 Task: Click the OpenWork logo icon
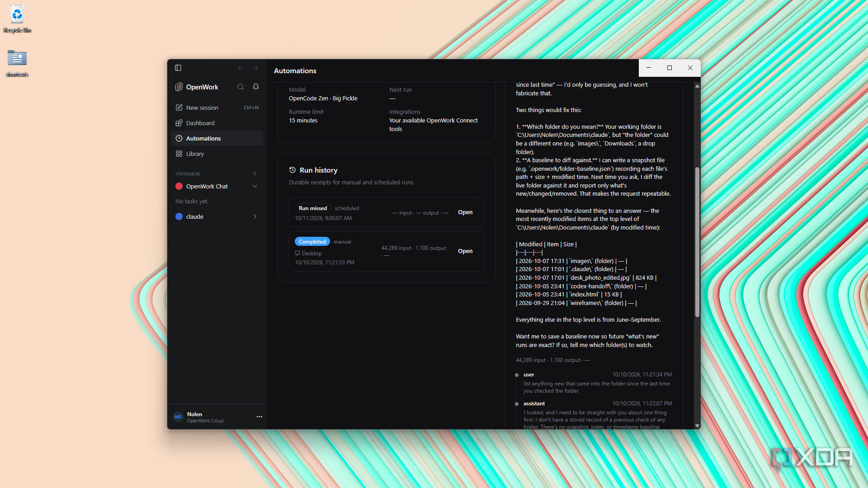point(179,87)
